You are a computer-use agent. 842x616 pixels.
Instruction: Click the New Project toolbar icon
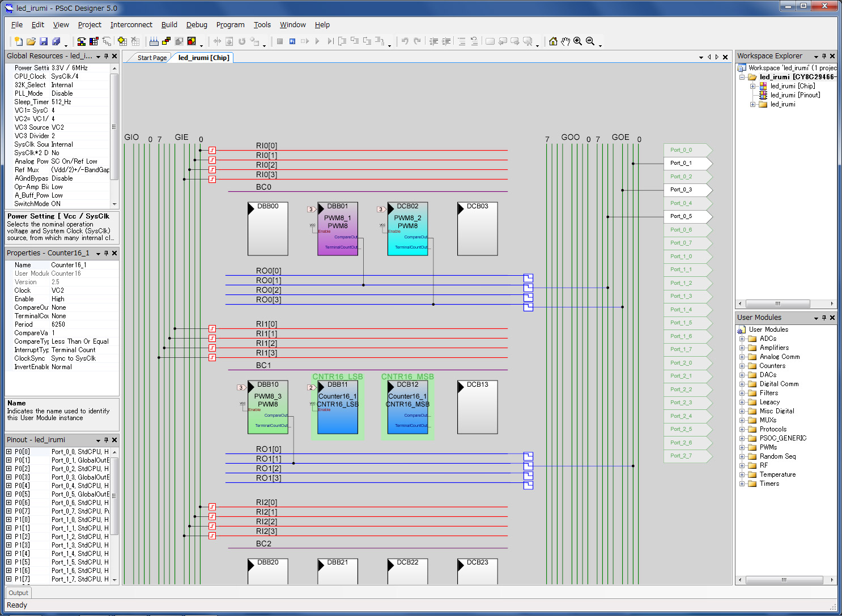(x=18, y=41)
